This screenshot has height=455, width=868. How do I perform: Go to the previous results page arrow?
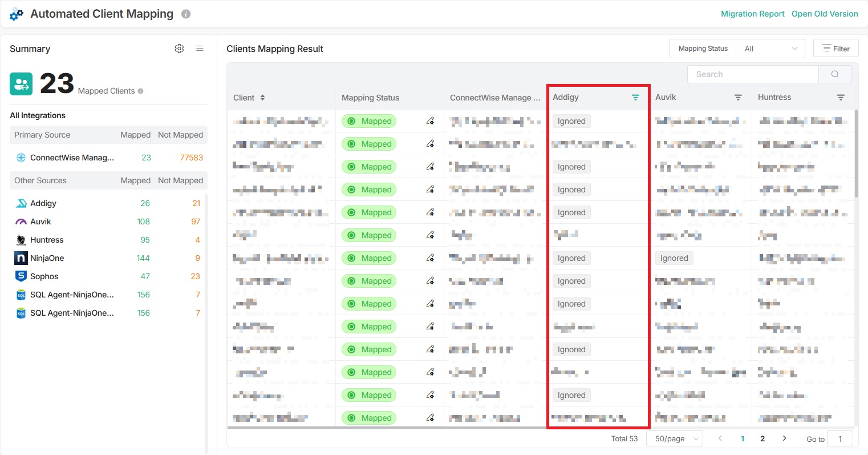click(720, 438)
